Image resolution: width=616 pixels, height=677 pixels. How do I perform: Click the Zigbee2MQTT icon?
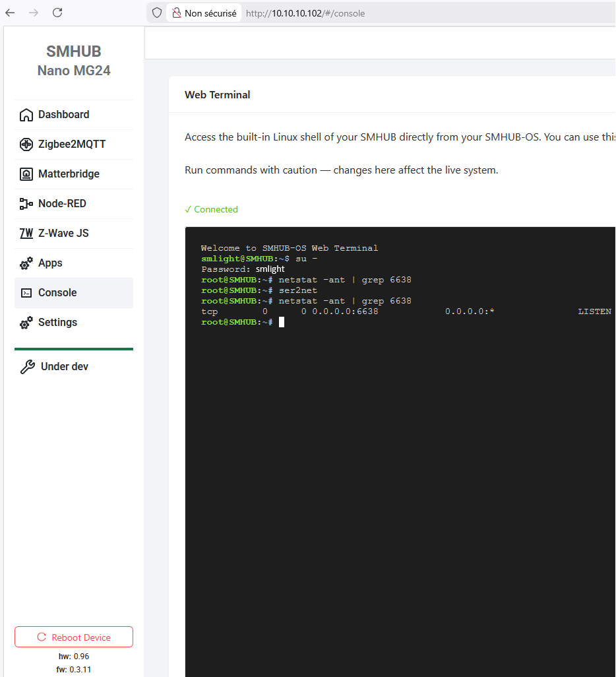click(26, 145)
